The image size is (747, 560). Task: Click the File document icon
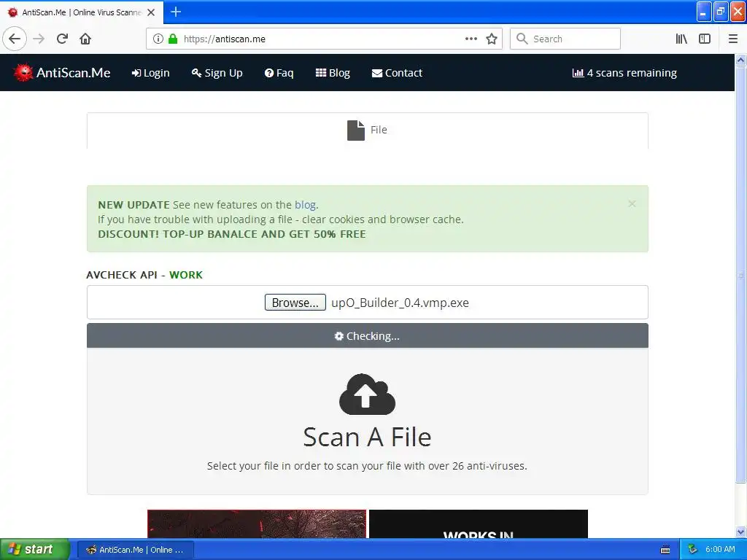pos(356,130)
